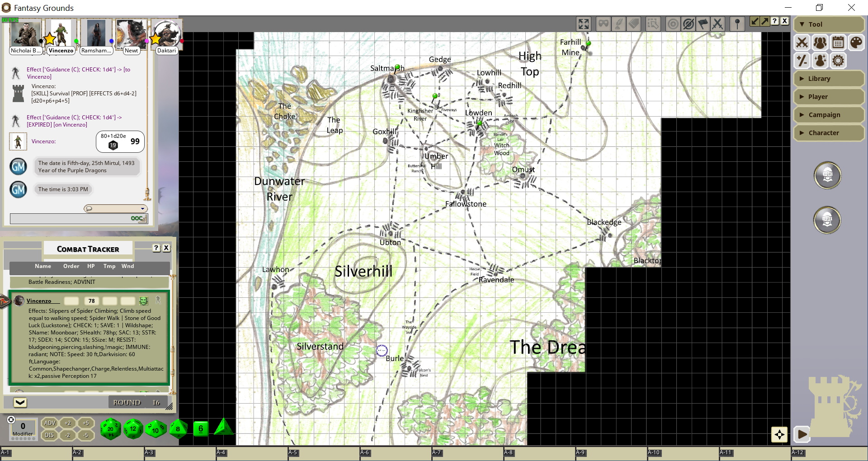Roll the green d20 die
This screenshot has width=868, height=461.
point(110,428)
